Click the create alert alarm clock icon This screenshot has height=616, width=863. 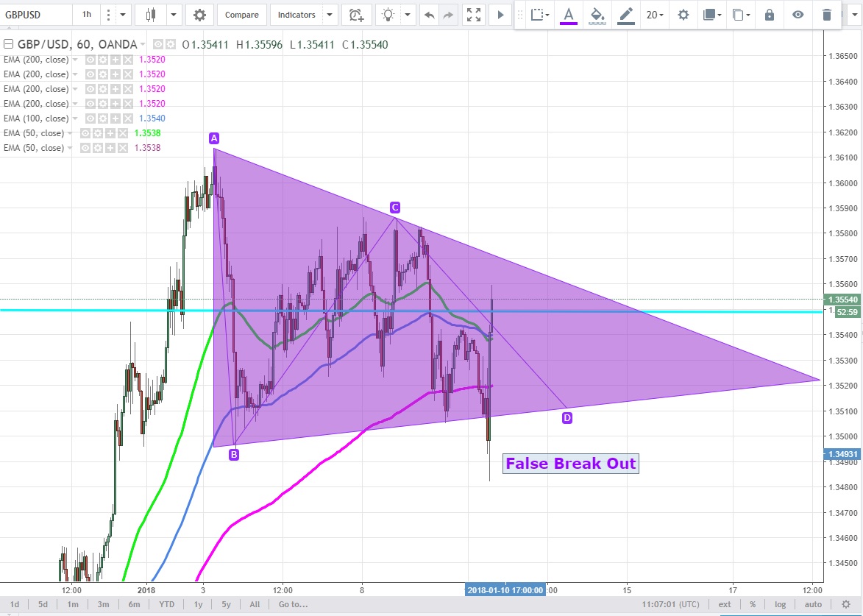point(356,15)
